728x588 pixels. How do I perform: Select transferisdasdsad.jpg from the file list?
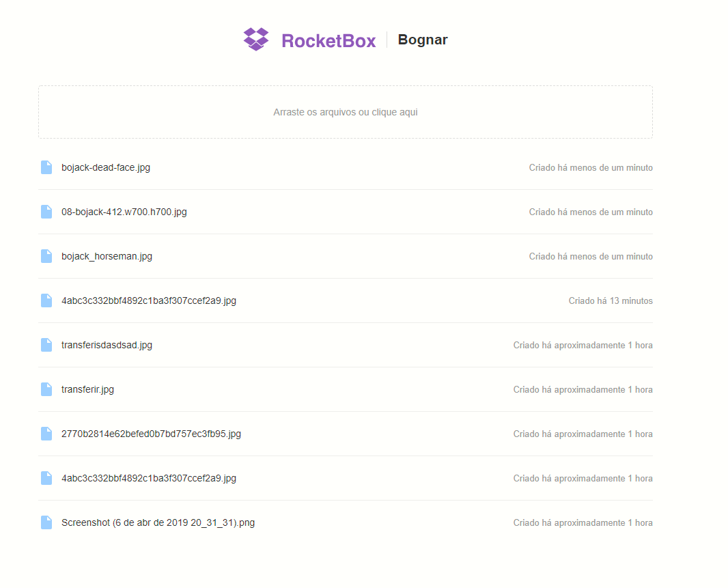point(107,345)
